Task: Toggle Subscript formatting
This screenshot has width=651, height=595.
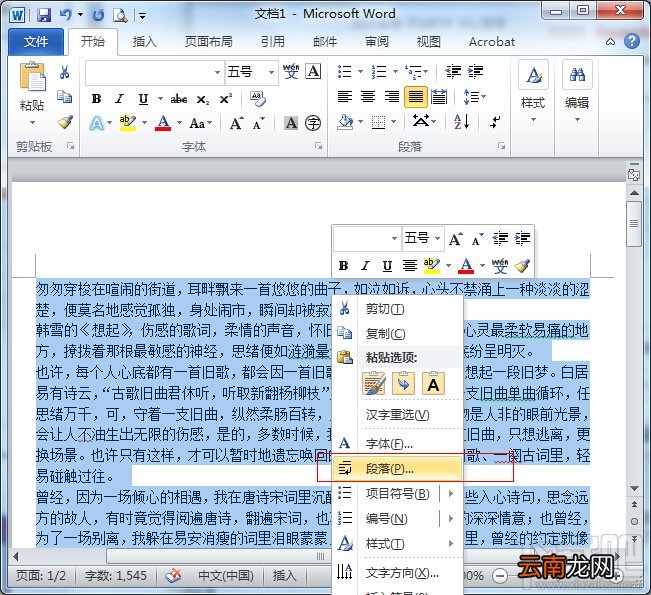Action: tap(203, 99)
